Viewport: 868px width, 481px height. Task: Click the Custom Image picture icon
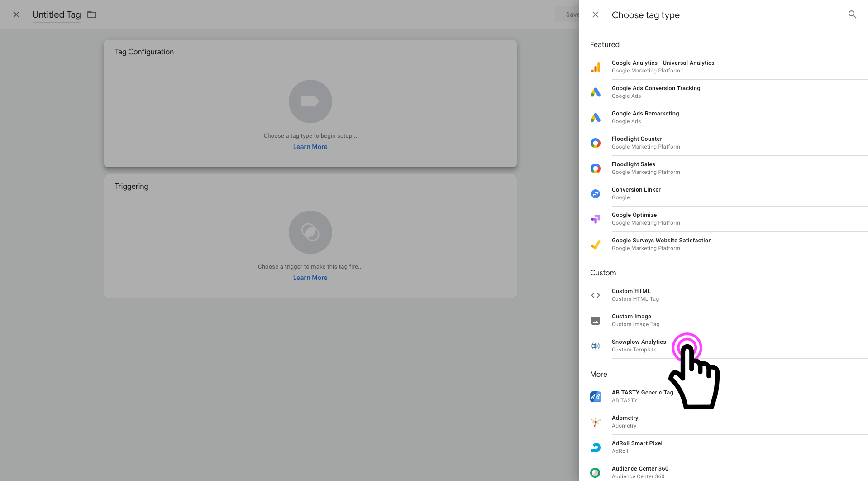(x=596, y=321)
